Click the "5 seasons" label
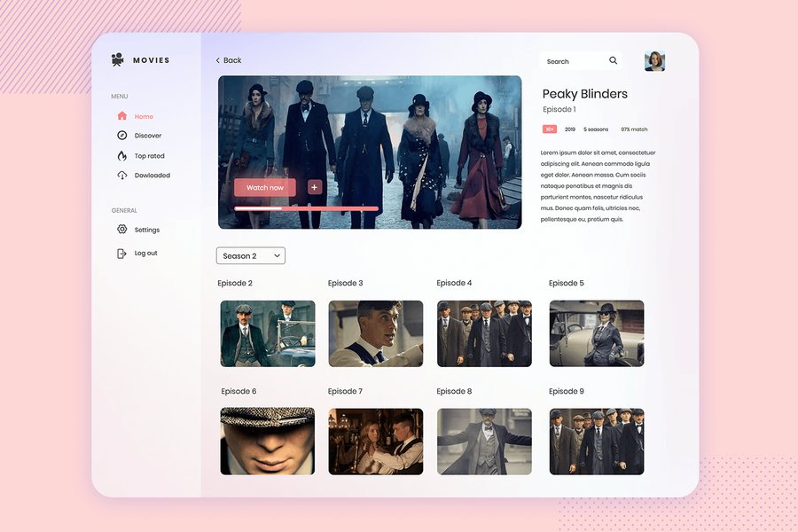This screenshot has width=798, height=532. pos(596,129)
